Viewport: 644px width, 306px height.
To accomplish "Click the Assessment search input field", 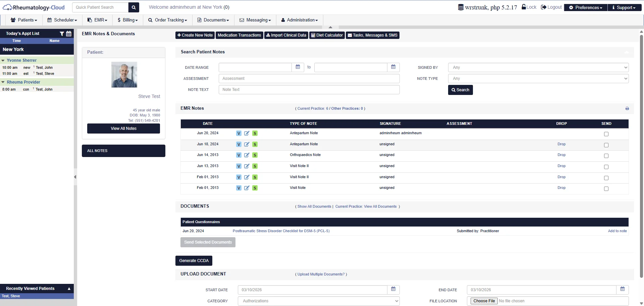I will (x=309, y=79).
